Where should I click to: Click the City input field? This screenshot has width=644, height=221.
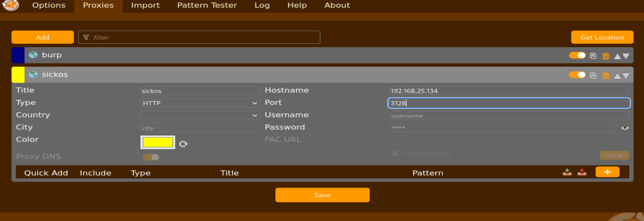point(200,128)
